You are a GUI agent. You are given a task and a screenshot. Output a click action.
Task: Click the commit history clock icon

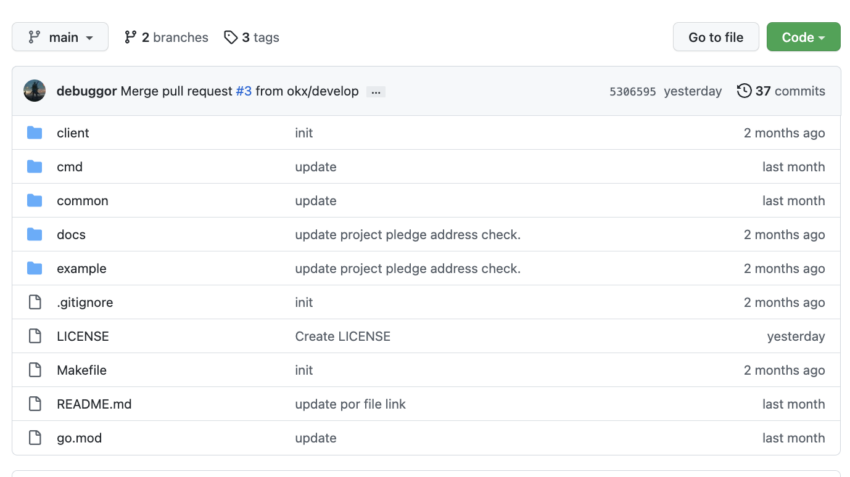point(744,91)
